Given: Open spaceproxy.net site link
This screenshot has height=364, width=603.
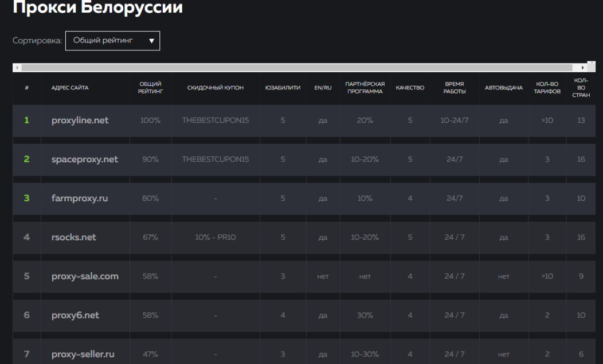Looking at the screenshot, I should [x=84, y=159].
